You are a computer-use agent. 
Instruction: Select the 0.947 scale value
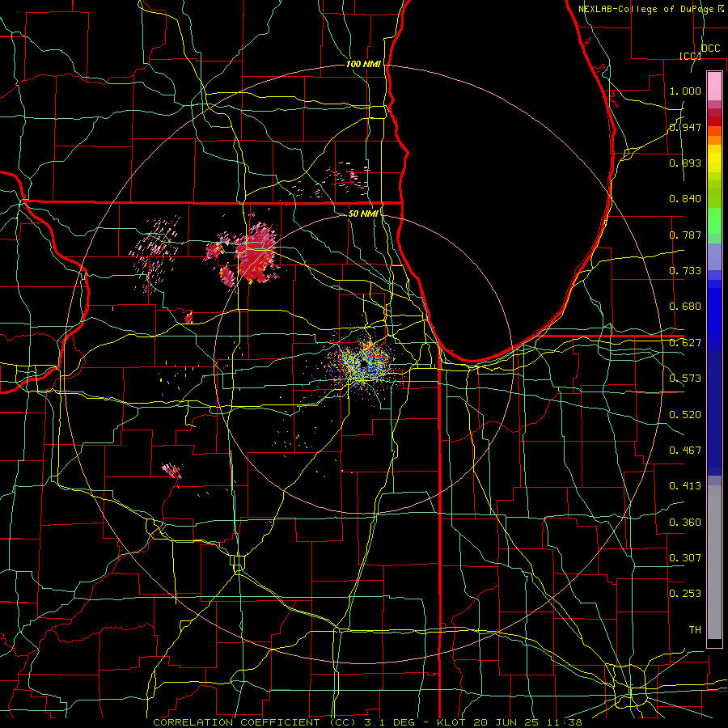pos(685,127)
